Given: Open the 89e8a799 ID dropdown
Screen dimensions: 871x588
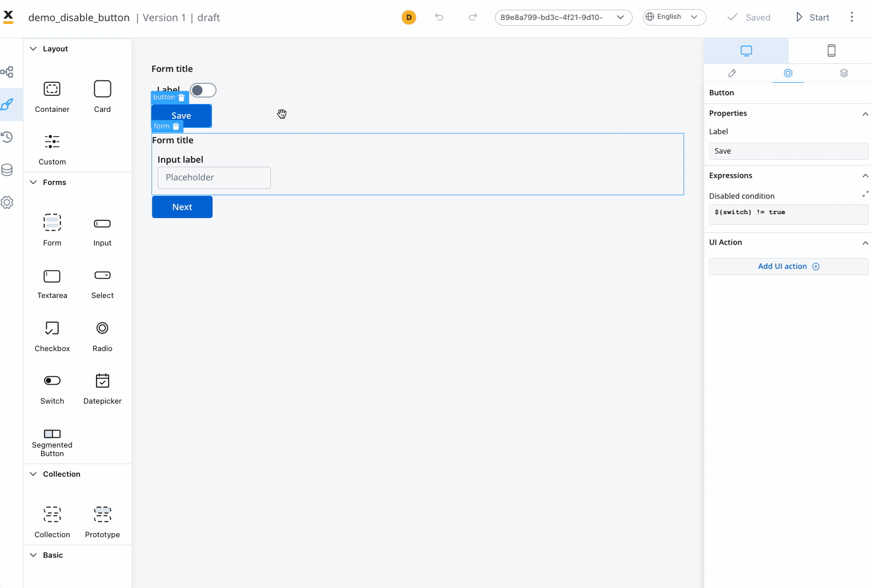Looking at the screenshot, I should (x=563, y=17).
